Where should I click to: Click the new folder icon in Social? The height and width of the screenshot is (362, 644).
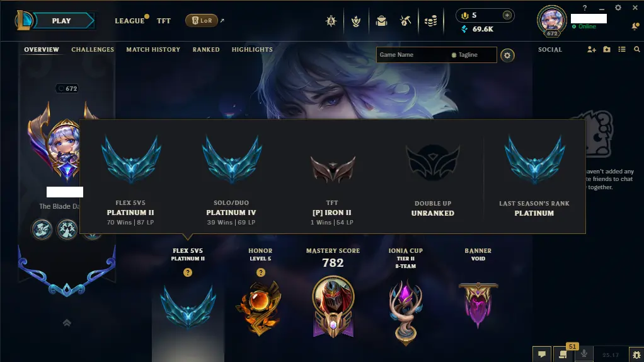(607, 49)
